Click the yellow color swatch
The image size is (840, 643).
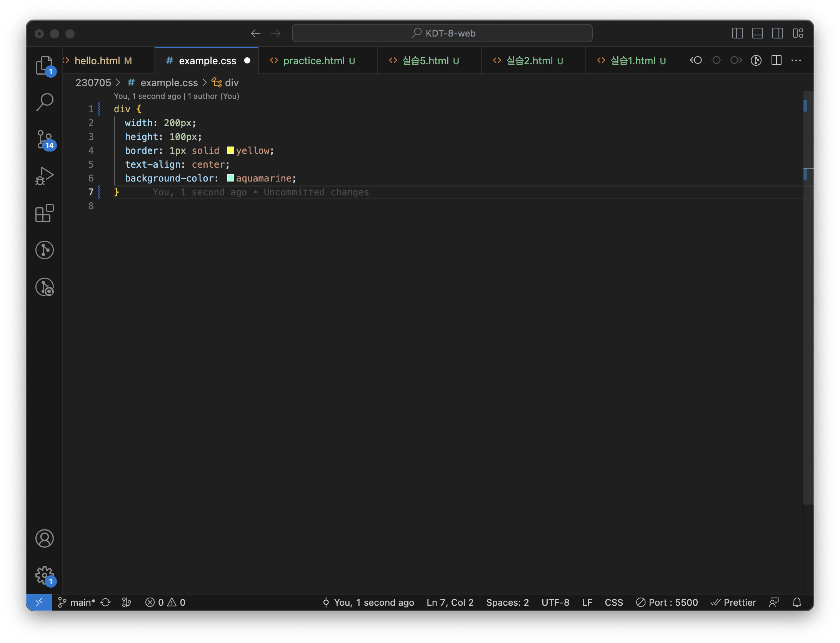[x=230, y=150]
